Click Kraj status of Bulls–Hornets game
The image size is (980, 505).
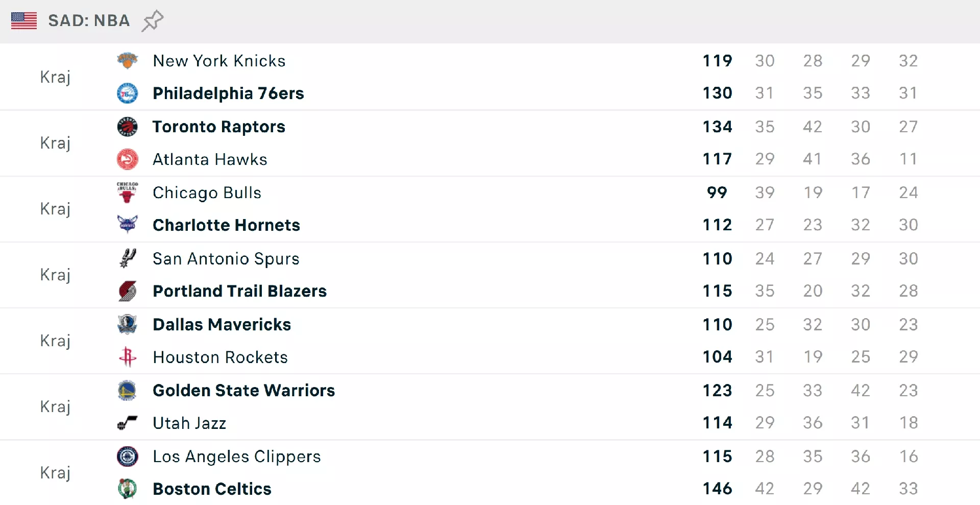click(x=55, y=209)
